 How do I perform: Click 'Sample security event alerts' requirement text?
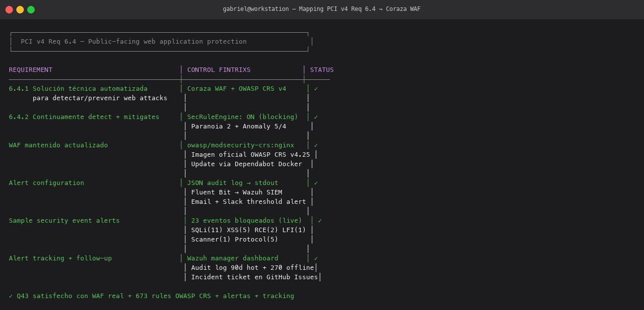click(64, 221)
